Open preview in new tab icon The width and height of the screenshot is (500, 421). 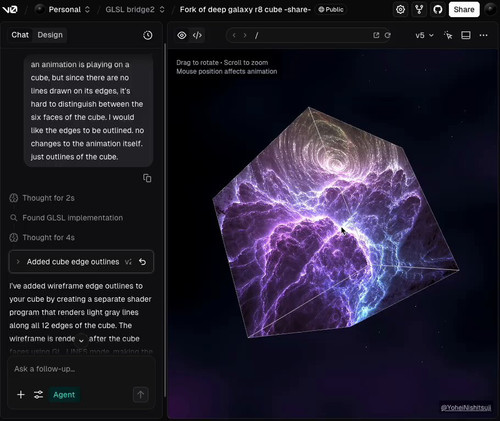pos(376,35)
